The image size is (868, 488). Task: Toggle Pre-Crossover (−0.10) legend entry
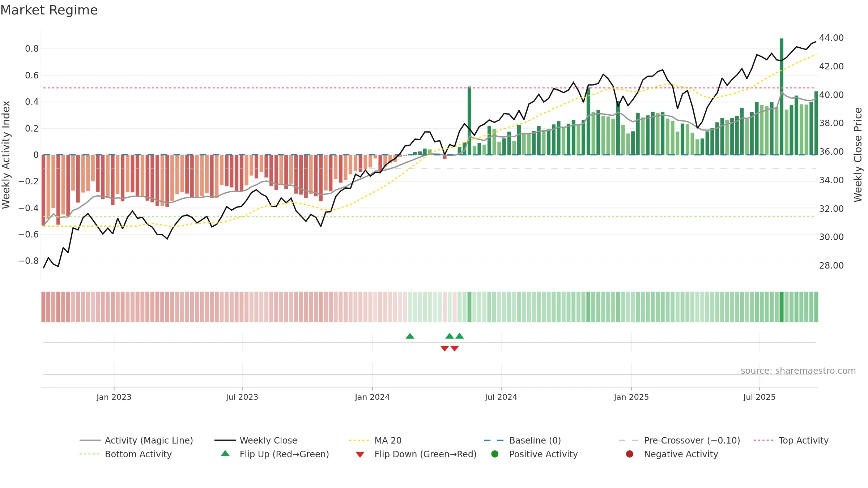coord(680,440)
